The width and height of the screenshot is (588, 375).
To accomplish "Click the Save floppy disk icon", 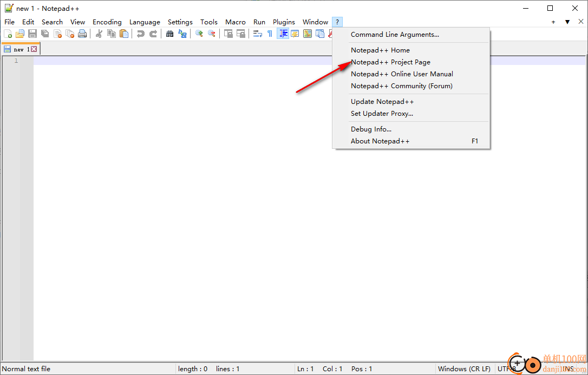I will click(x=32, y=34).
